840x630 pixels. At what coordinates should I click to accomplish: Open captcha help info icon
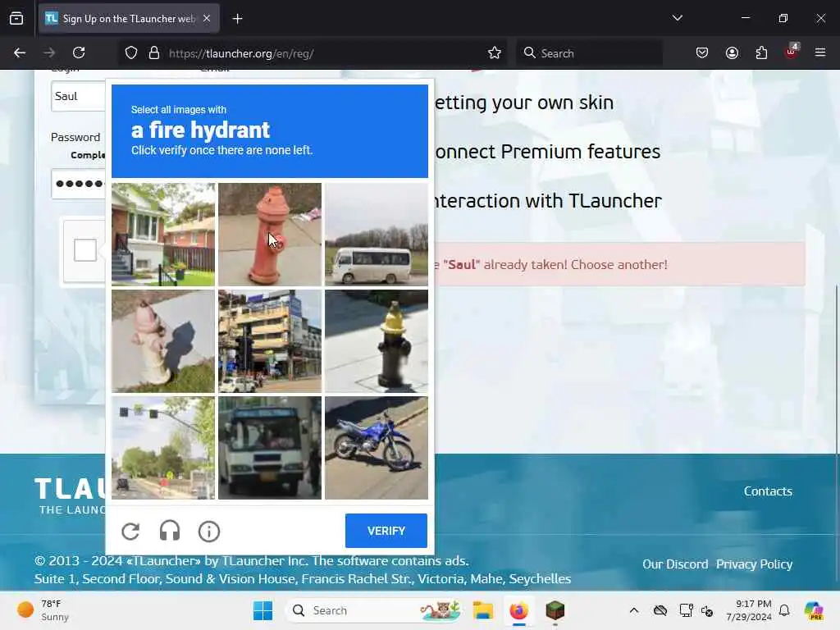coord(209,532)
